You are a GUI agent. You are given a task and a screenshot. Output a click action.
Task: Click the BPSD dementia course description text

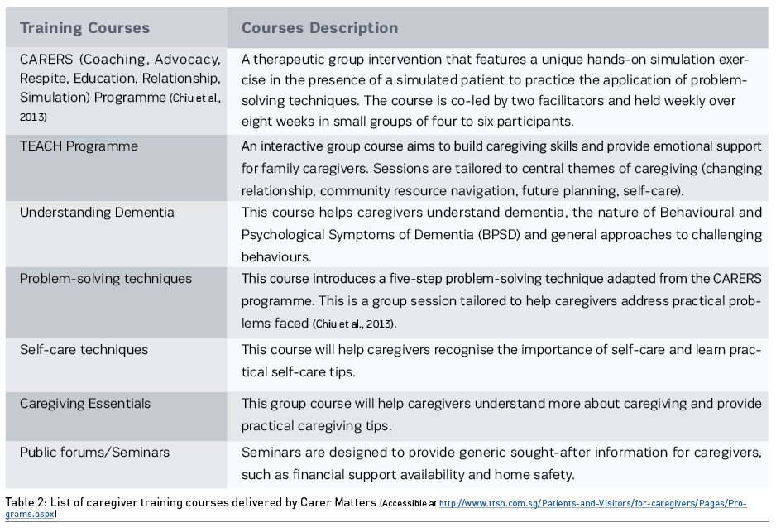point(501,235)
